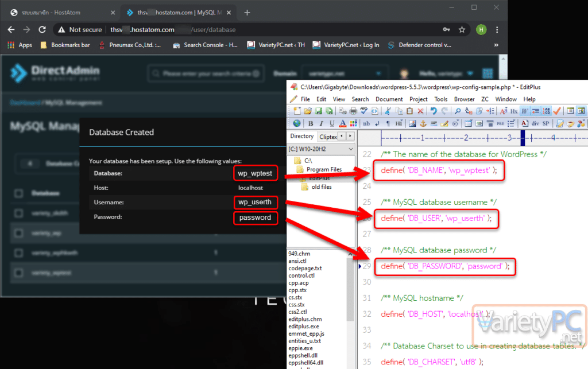
Task: Toggle line numbers display
Action: click(x=547, y=111)
